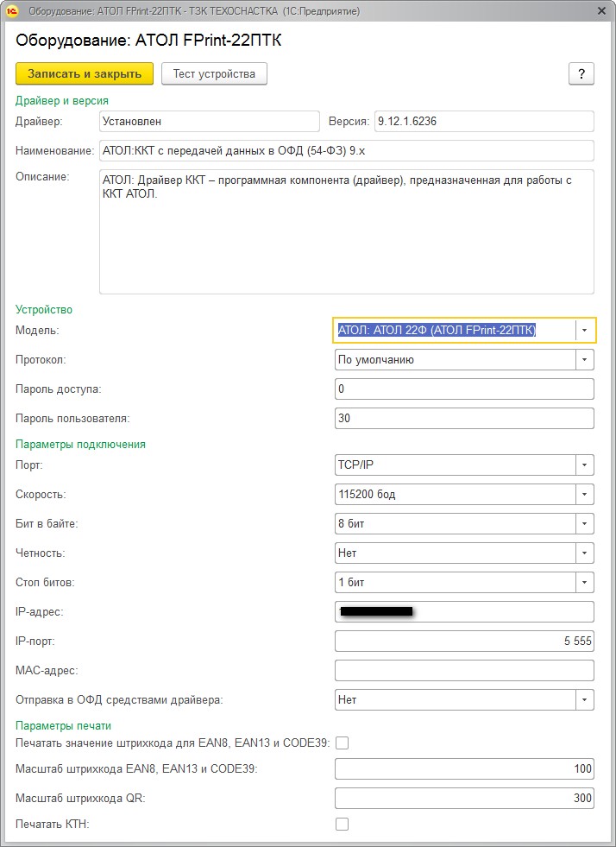Run 'Тест устройства' device test
The width and height of the screenshot is (616, 847).
(214, 74)
